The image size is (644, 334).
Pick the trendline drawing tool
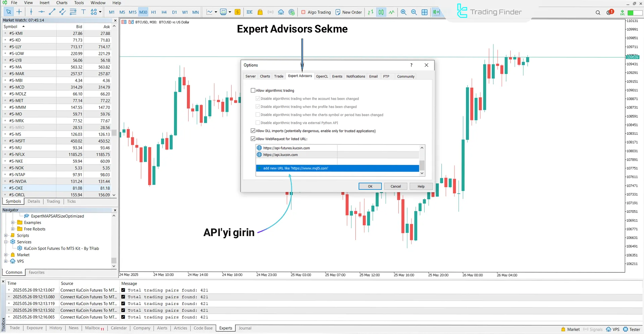point(52,12)
